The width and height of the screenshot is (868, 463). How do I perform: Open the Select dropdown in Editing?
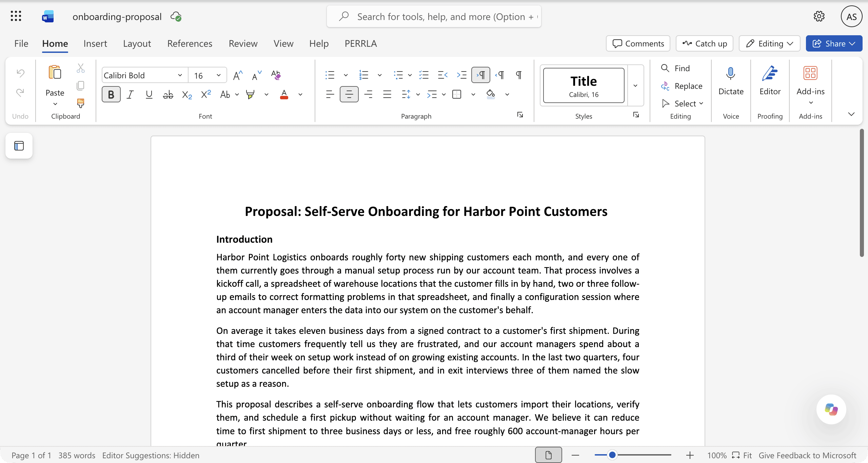[x=683, y=103]
